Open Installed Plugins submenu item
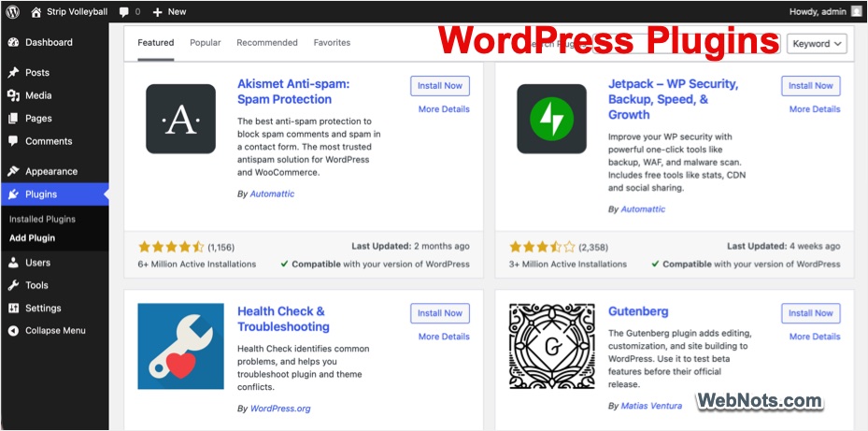Screen dimensions: 868x431 click(42, 220)
